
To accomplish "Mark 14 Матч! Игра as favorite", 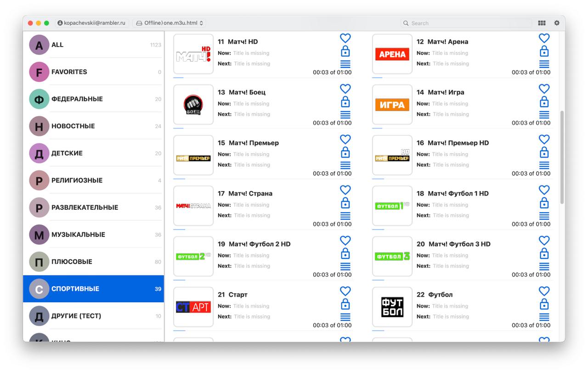I will [544, 89].
